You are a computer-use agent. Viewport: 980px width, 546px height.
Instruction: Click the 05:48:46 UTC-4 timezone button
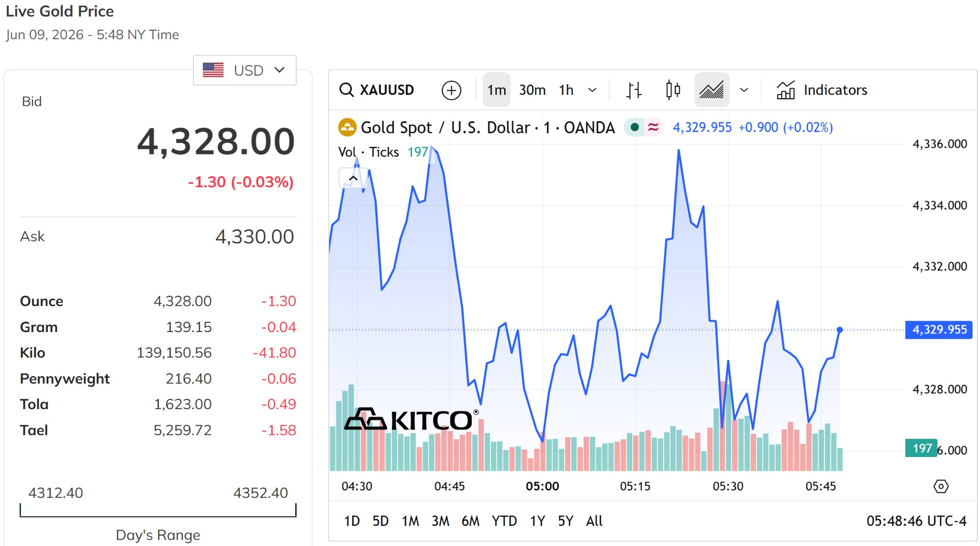tap(916, 521)
